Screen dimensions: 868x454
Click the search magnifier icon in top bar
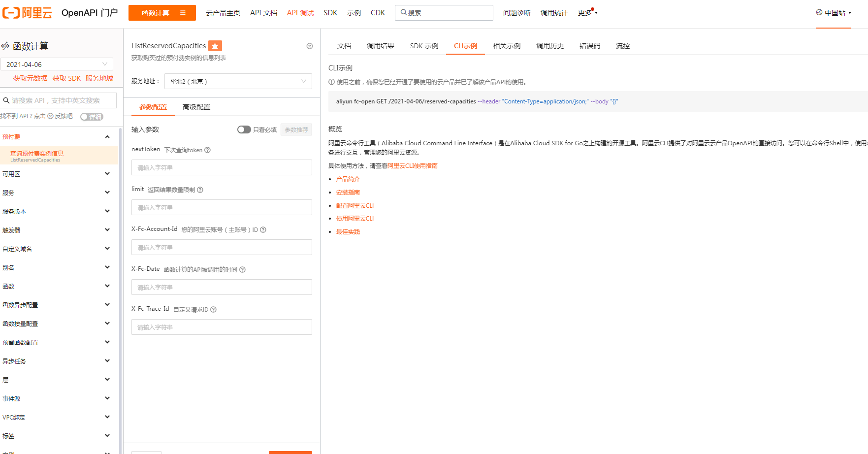[404, 12]
